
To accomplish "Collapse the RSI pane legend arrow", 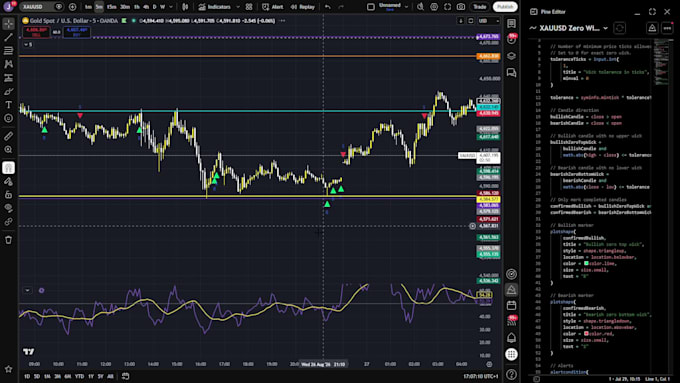I will [x=27, y=290].
